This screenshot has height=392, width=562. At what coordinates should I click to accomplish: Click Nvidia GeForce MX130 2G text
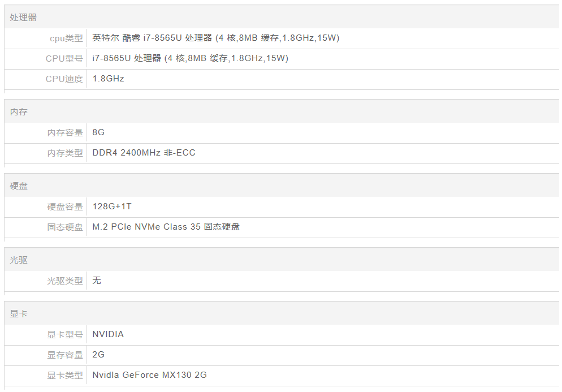click(x=149, y=375)
